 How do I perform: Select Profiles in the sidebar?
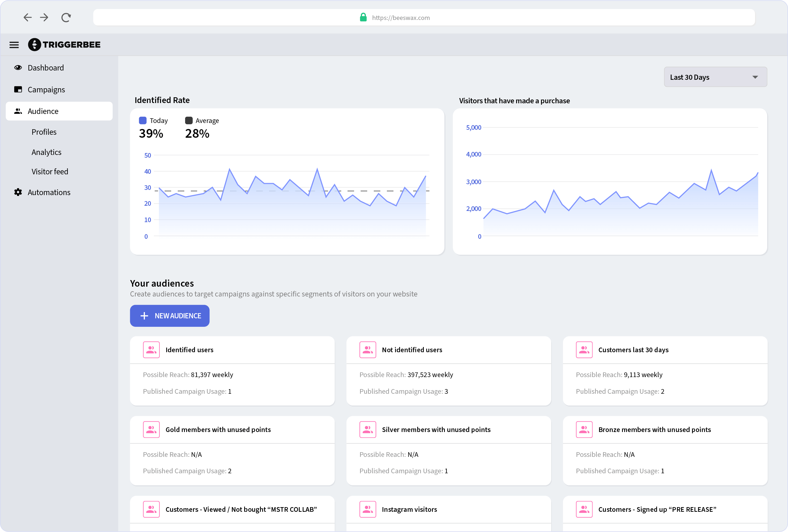44,132
